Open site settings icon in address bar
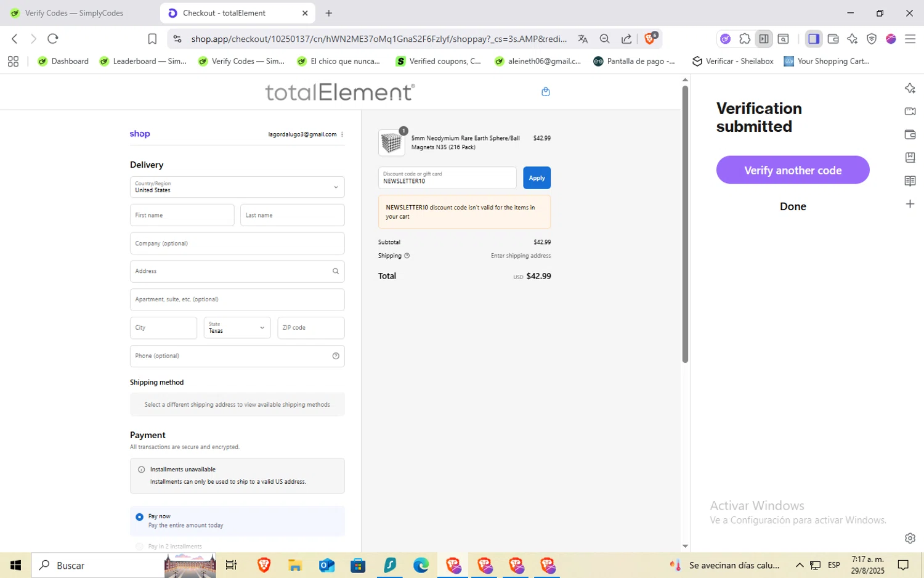 (x=177, y=39)
